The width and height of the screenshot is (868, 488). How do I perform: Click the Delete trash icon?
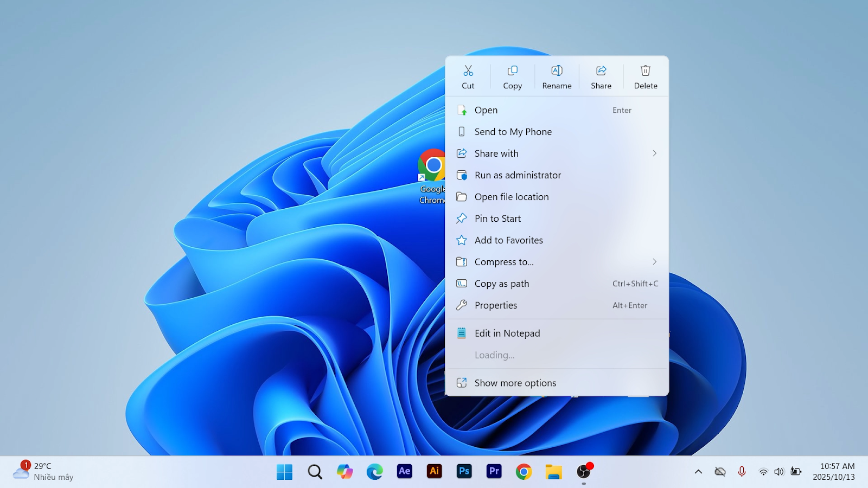(645, 71)
